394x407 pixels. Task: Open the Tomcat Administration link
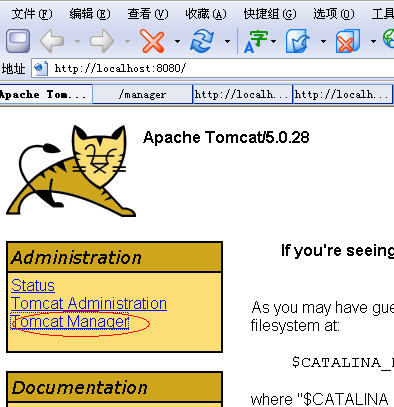89,304
